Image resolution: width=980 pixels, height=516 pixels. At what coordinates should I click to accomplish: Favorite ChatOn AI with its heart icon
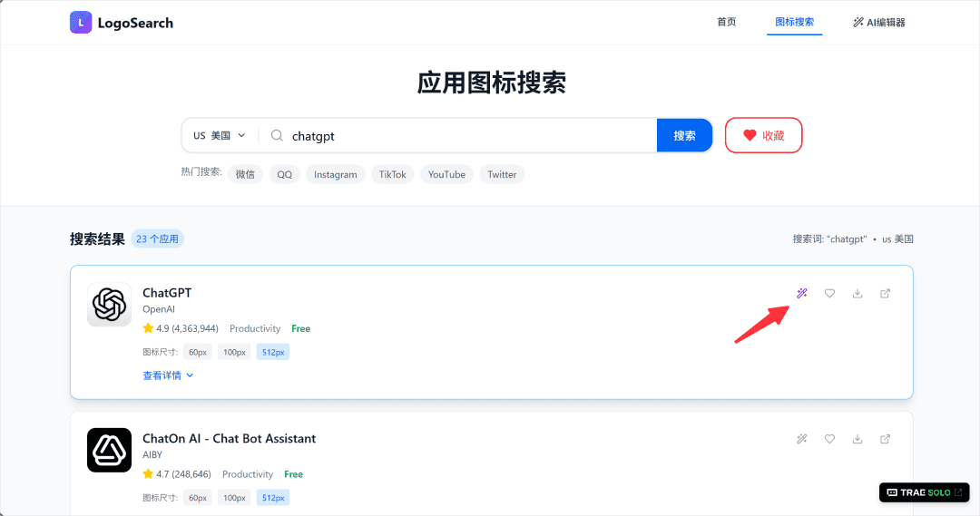tap(829, 439)
